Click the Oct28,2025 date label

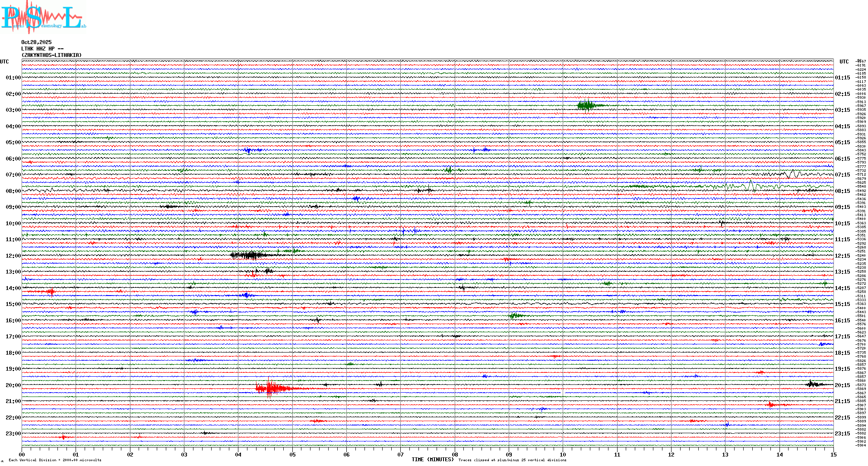(x=36, y=42)
